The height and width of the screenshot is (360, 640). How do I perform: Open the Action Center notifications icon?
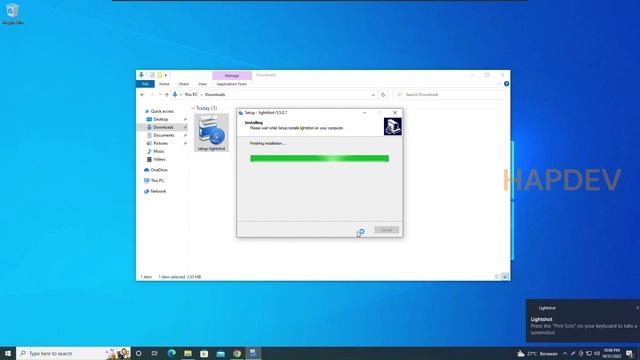pyautogui.click(x=629, y=353)
